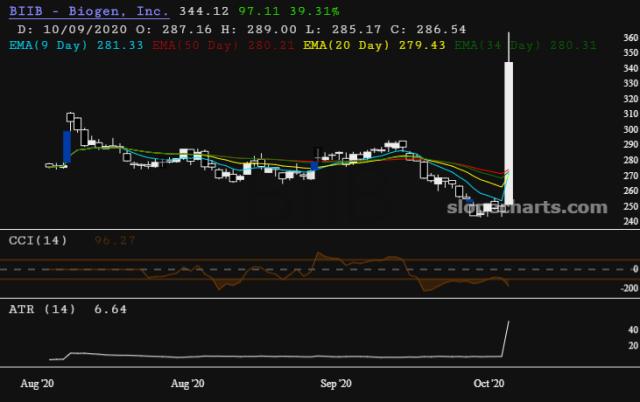The height and width of the screenshot is (402, 640).
Task: Select the Sep '20 time axis label
Action: 336,384
